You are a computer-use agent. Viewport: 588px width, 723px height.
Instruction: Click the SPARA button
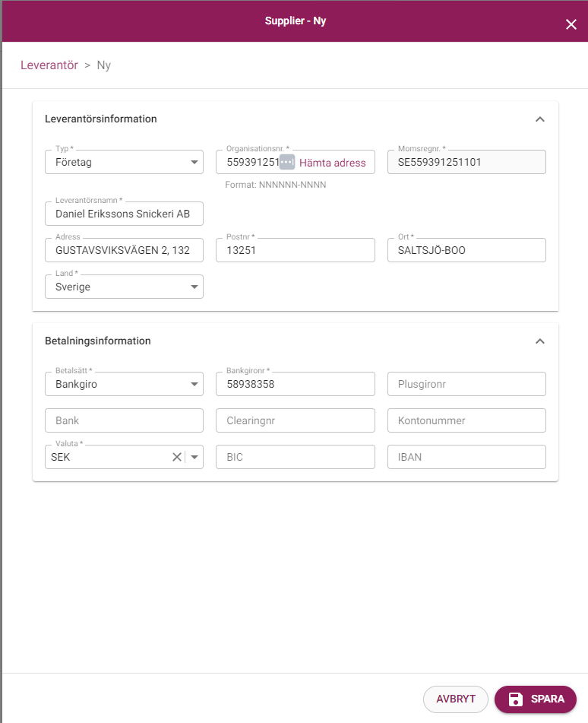click(x=536, y=699)
